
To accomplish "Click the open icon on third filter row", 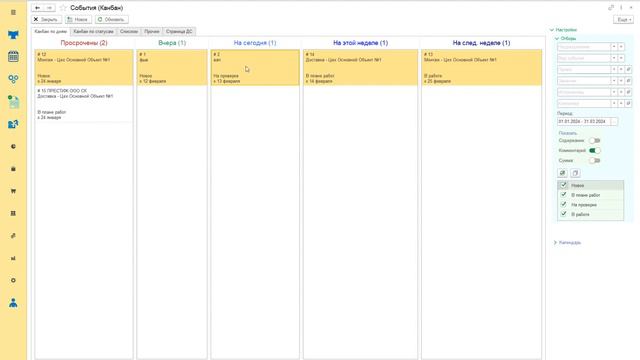I will click(629, 69).
